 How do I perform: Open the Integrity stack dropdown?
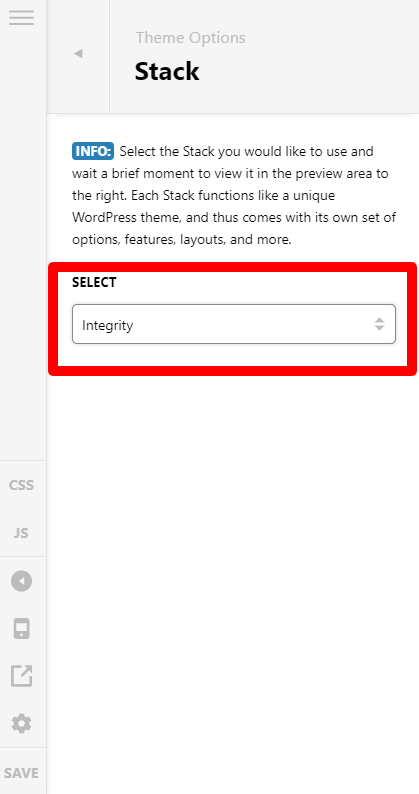coord(234,324)
